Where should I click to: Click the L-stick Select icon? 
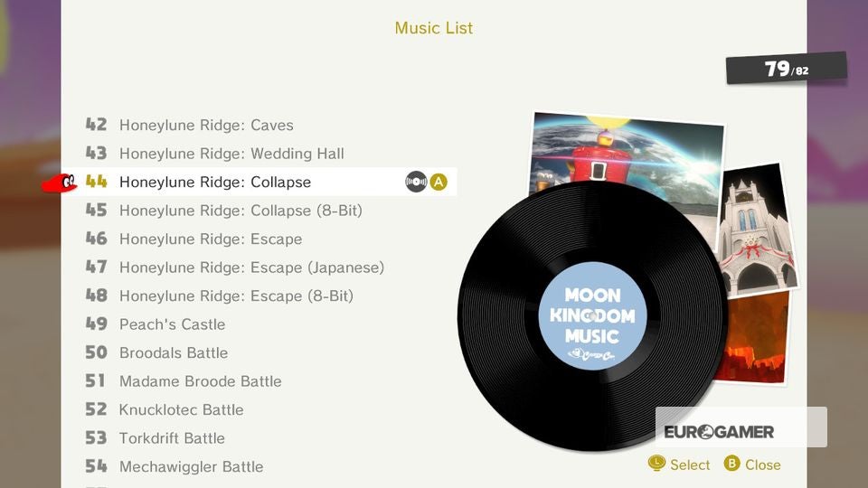[656, 463]
